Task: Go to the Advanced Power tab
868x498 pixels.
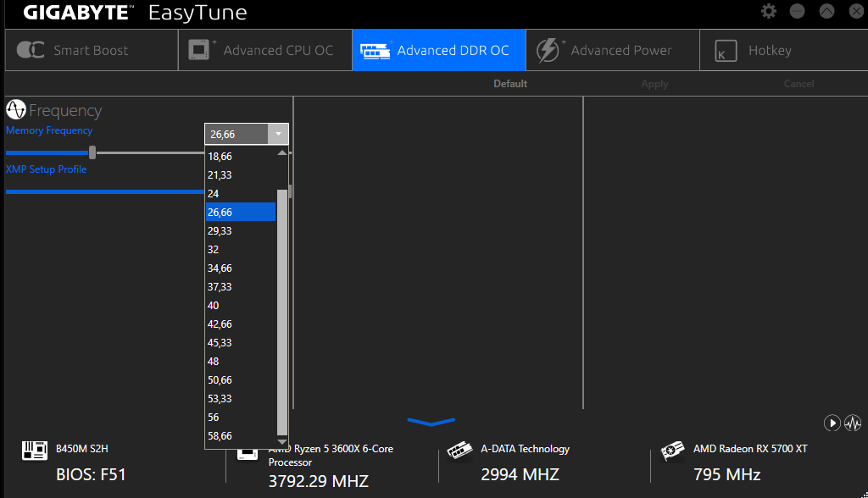Action: point(613,50)
